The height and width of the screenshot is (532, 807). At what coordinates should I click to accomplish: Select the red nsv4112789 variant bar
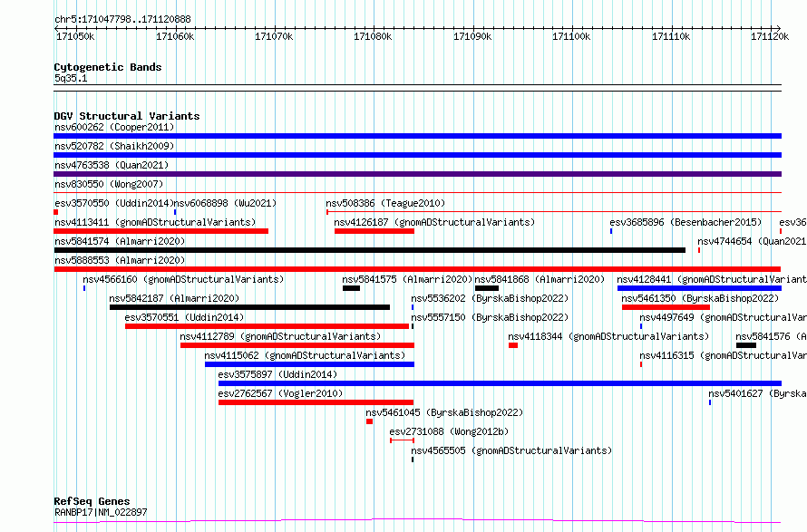click(x=297, y=345)
